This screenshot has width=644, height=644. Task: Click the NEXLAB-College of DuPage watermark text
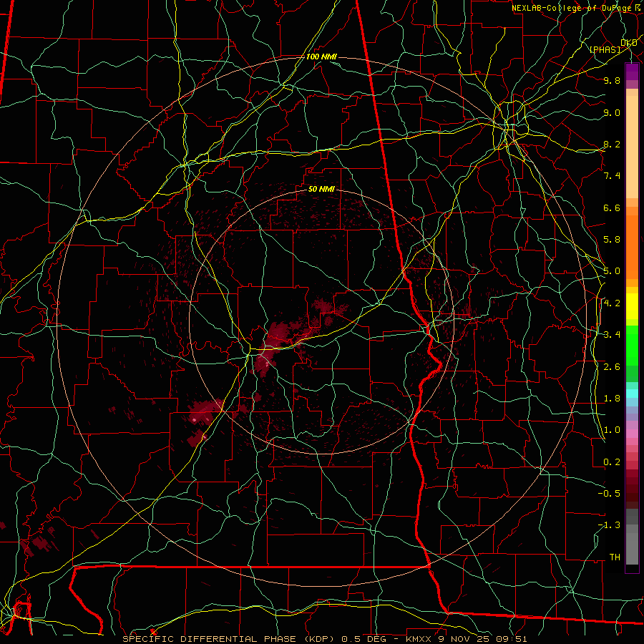point(572,8)
